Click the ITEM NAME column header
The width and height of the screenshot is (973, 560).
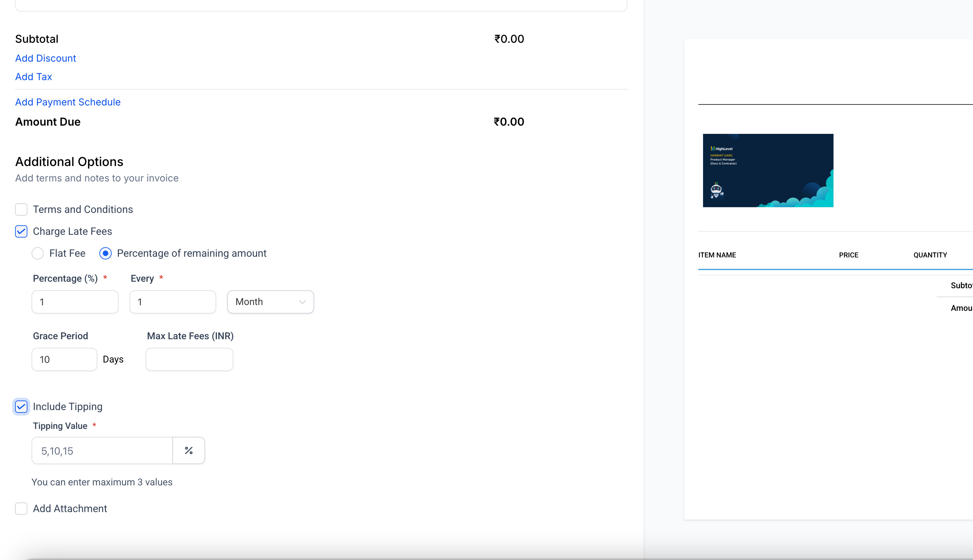717,255
